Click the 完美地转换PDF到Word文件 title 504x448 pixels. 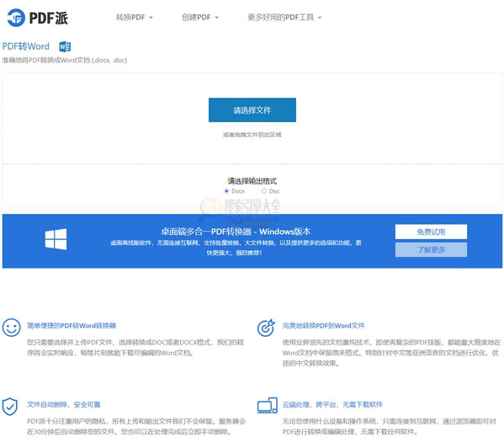[x=324, y=326]
